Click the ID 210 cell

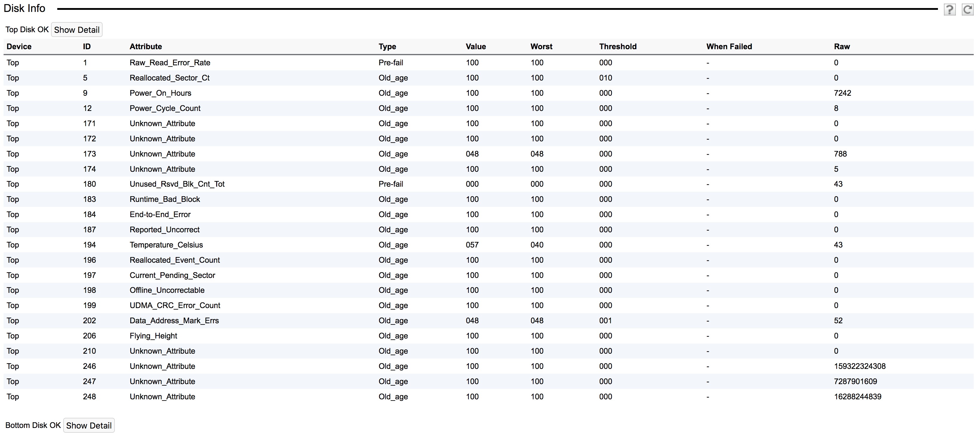pyautogui.click(x=89, y=351)
